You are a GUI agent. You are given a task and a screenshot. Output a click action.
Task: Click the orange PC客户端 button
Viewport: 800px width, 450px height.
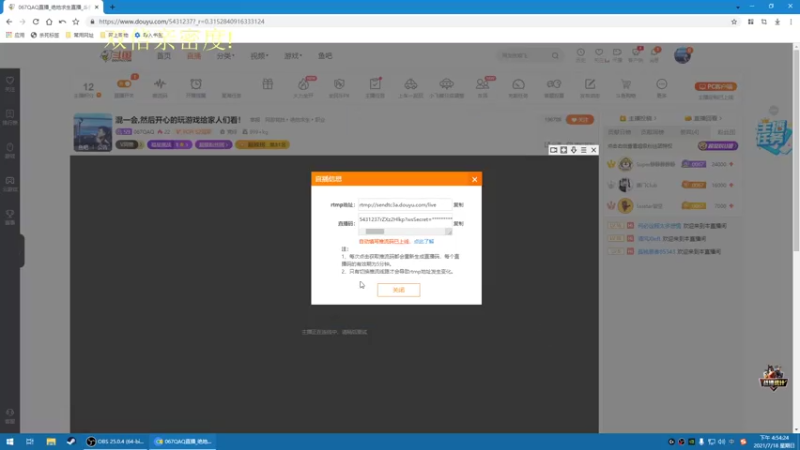coord(715,86)
